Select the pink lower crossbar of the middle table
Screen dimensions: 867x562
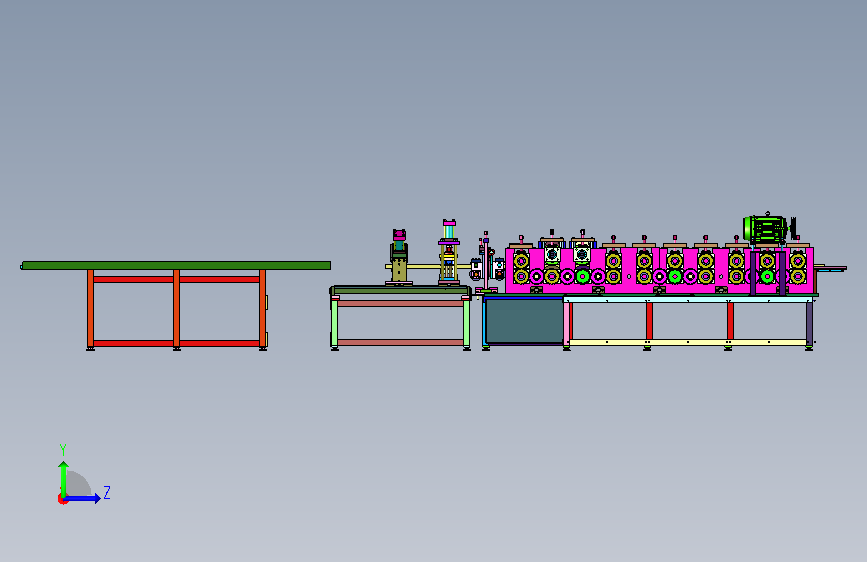400,342
